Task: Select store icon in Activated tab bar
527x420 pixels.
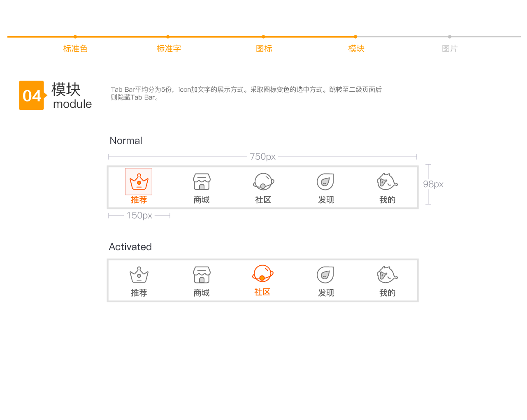Action: tap(202, 275)
